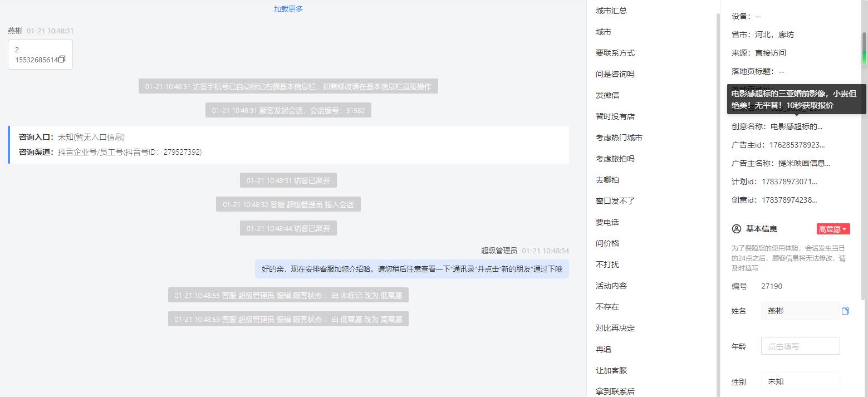Image resolution: width=868 pixels, height=397 pixels.
Task: Click the 计划id value 178378973071...
Action: [x=789, y=182]
